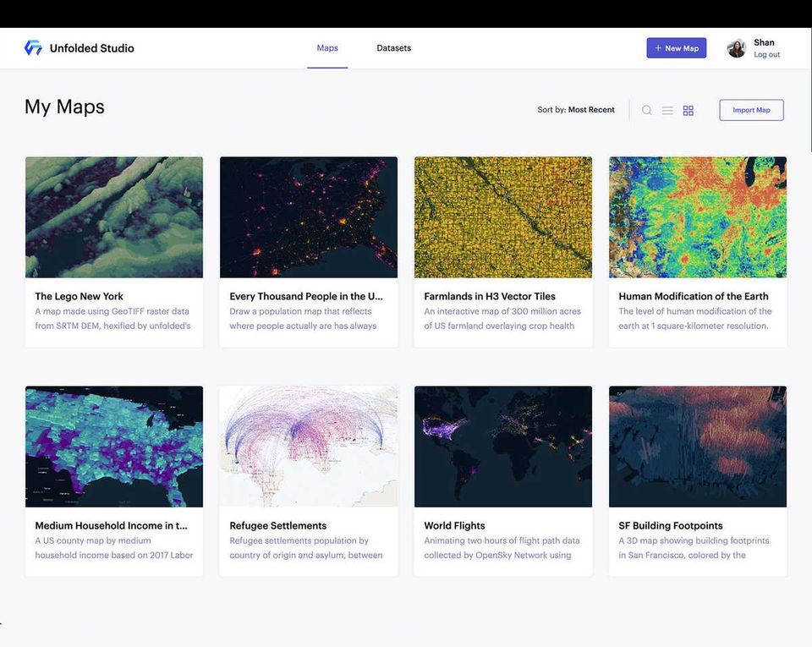Click Shan's profile avatar
Viewport: 812px width, 647px height.
click(736, 48)
